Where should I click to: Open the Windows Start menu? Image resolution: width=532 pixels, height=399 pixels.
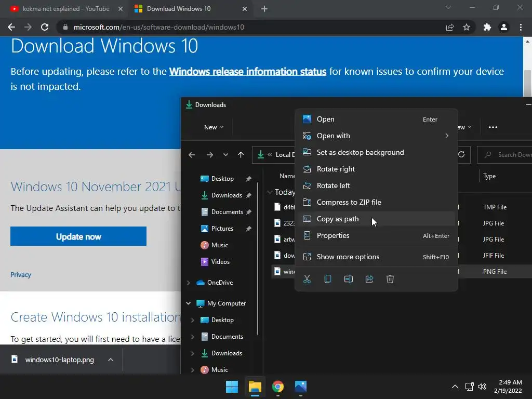click(232, 387)
